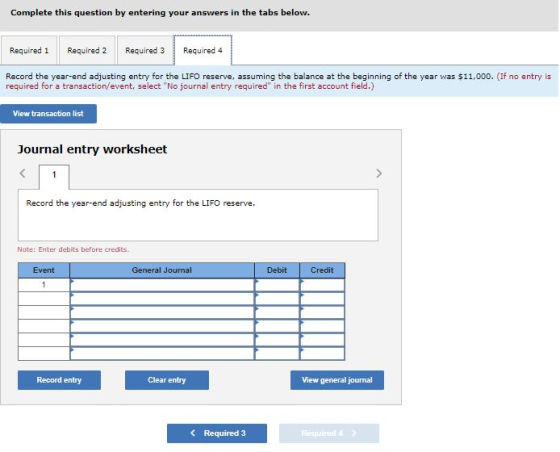
Task: Switch to the Required 2 tab
Action: point(87,50)
